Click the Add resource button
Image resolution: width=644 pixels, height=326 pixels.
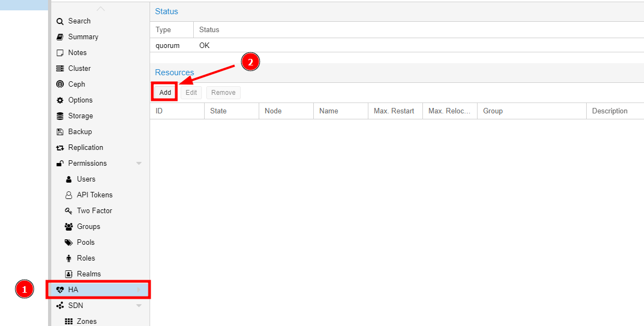pos(165,93)
